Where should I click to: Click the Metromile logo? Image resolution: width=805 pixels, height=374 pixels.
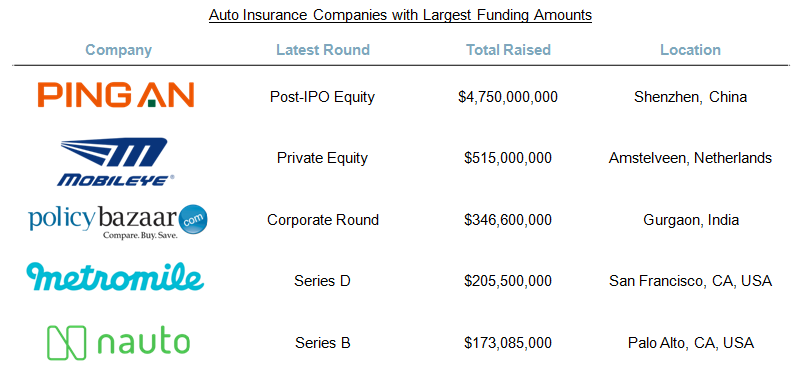click(x=115, y=276)
